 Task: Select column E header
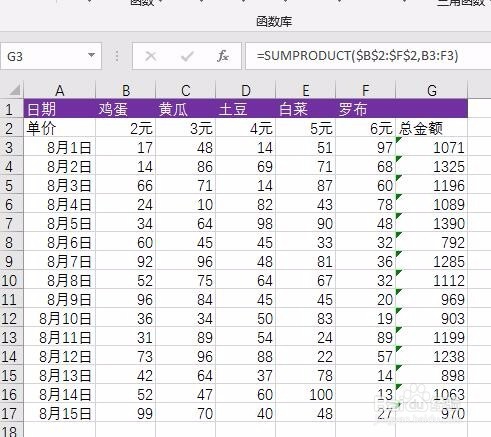point(306,90)
